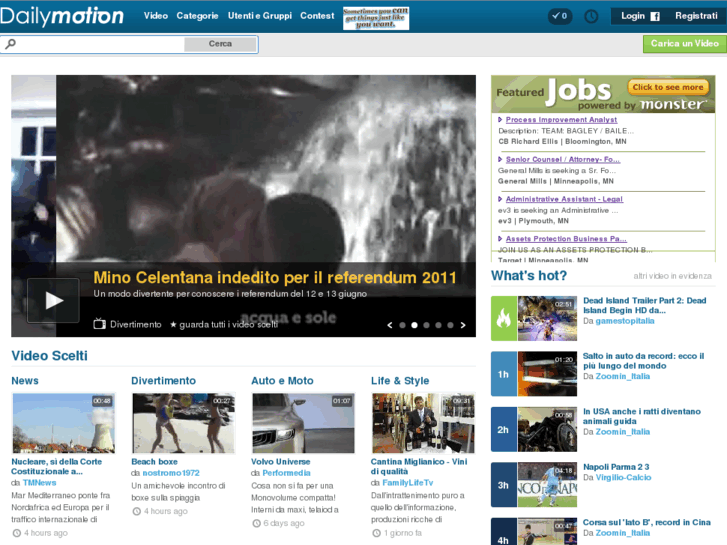The image size is (727, 545).
Task: Click the Facebook icon beside Login
Action: click(655, 17)
